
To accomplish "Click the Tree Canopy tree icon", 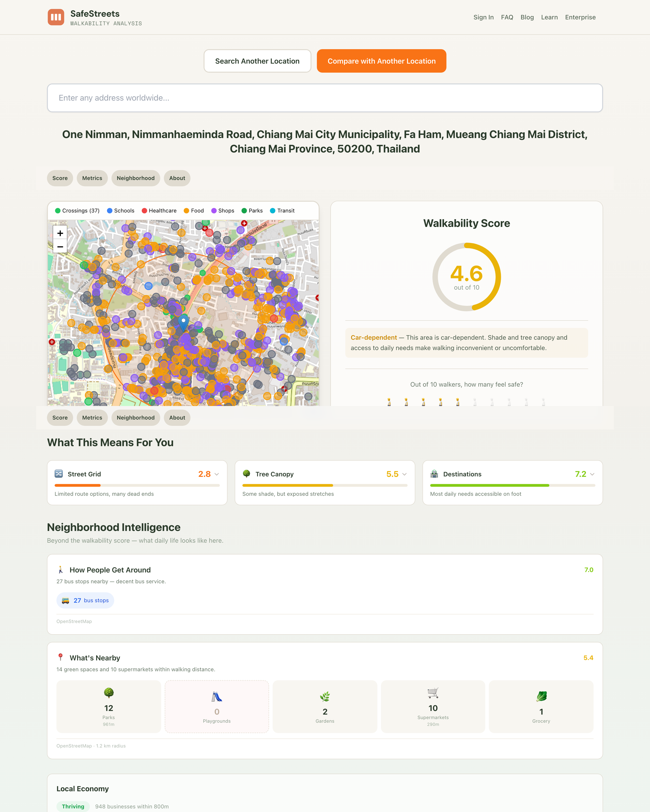I will click(247, 474).
